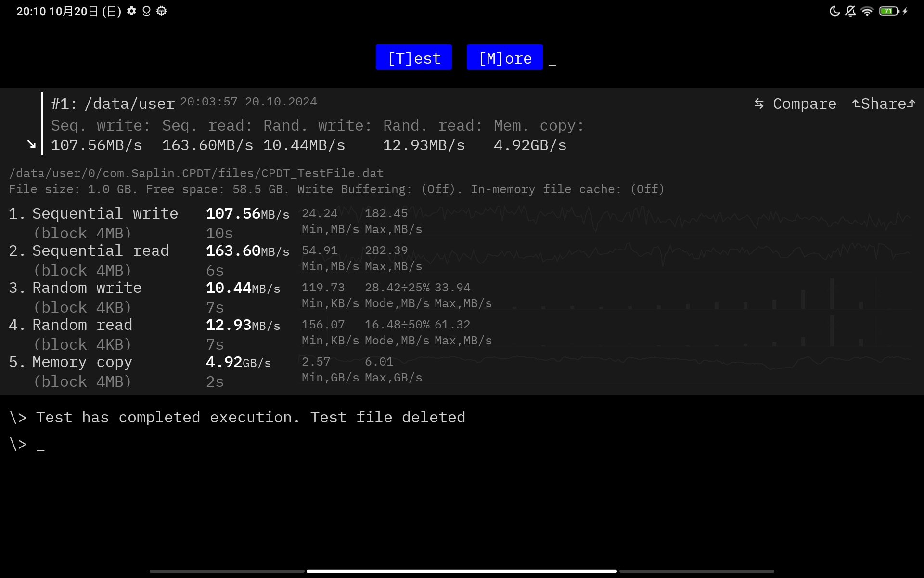Toggle Write Buffering (Off) setting
The image size is (924, 578).
437,189
